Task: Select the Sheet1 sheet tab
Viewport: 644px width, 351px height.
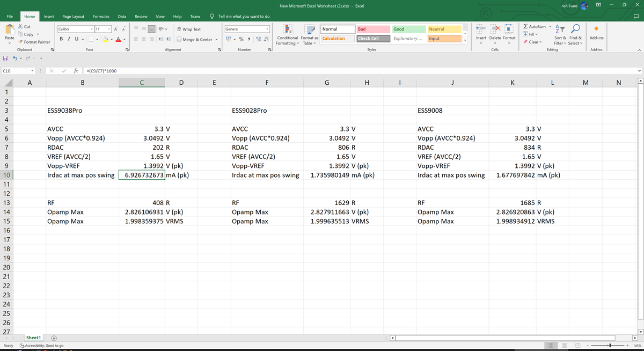Action: tap(34, 338)
